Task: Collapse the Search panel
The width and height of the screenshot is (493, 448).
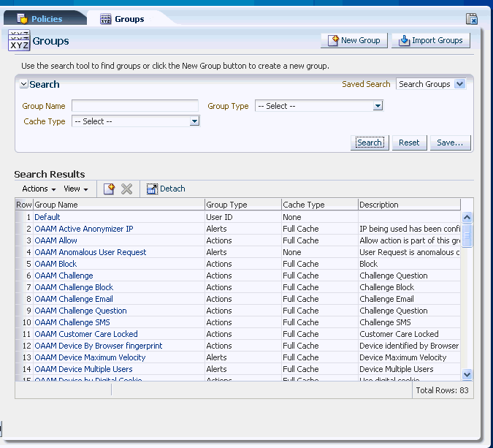Action: [23, 84]
